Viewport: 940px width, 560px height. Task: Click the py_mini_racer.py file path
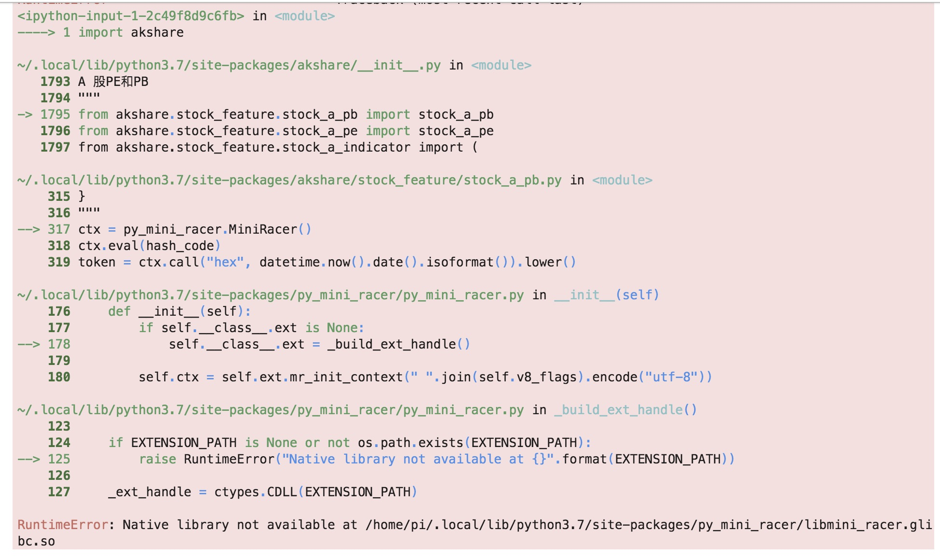(271, 294)
